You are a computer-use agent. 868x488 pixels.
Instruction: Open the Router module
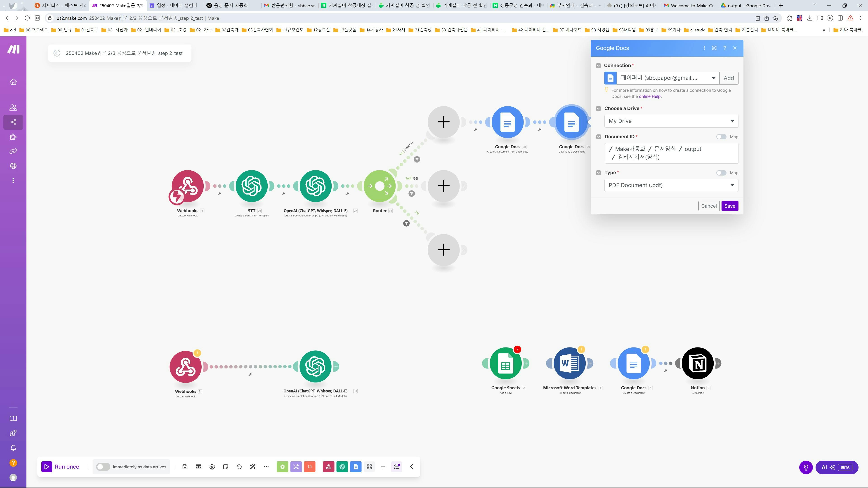380,186
